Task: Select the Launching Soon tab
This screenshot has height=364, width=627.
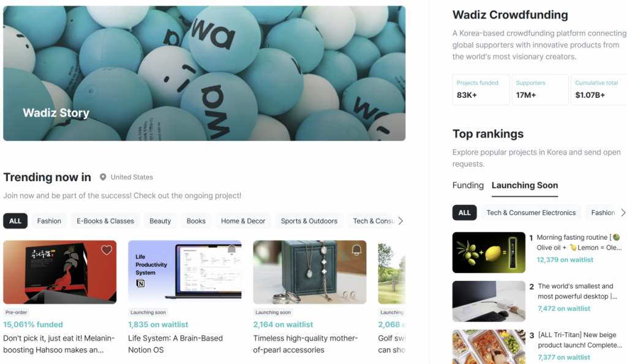Action: [x=525, y=185]
